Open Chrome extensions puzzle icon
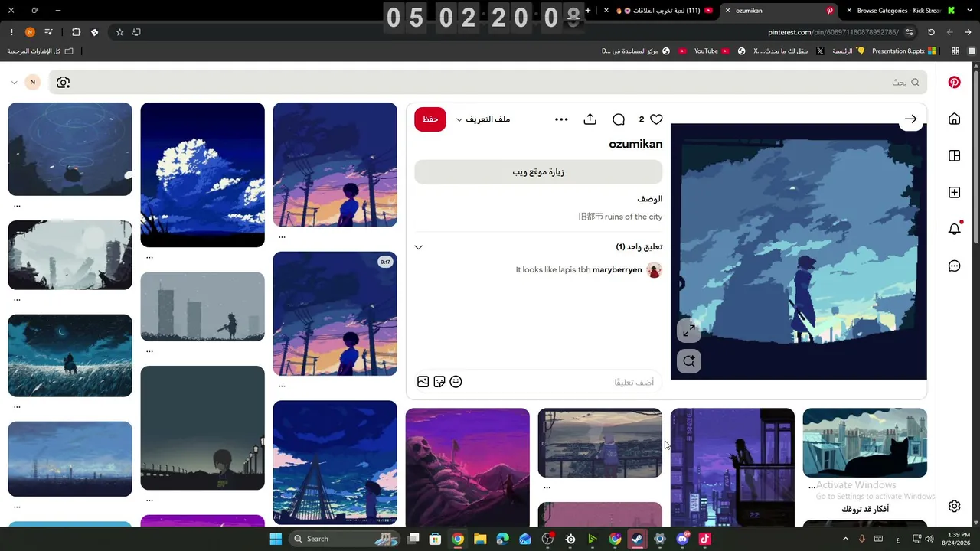980x551 pixels. [x=76, y=32]
